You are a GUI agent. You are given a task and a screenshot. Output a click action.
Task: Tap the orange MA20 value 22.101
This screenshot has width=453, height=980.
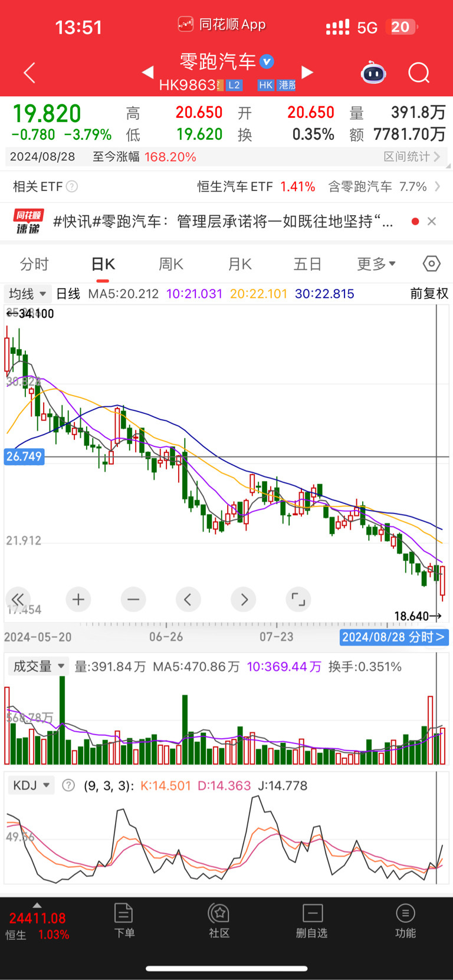pyautogui.click(x=258, y=294)
